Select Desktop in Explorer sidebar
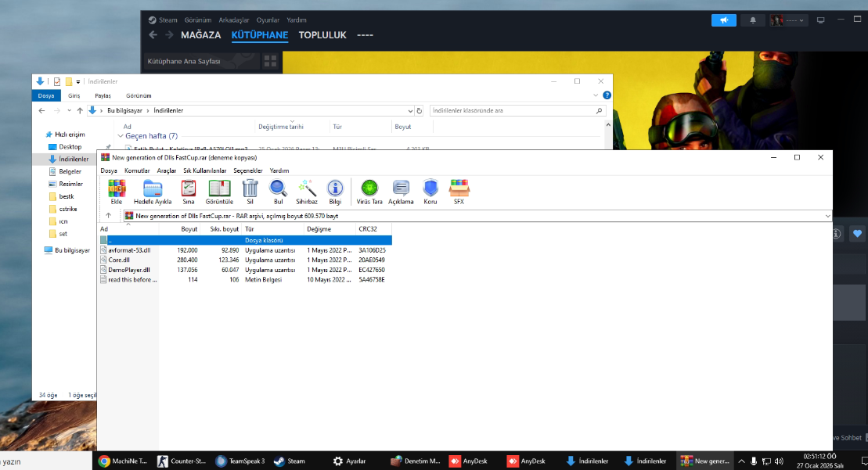 pos(70,146)
